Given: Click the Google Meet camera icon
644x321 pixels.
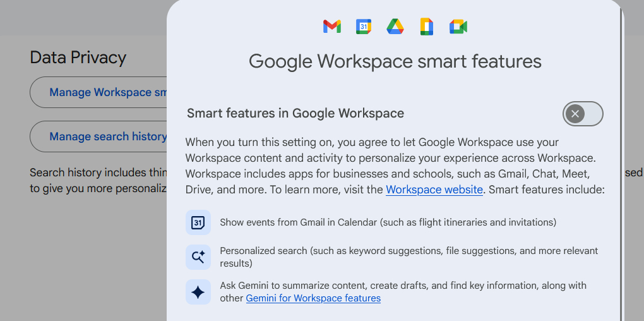Looking at the screenshot, I should tap(458, 27).
